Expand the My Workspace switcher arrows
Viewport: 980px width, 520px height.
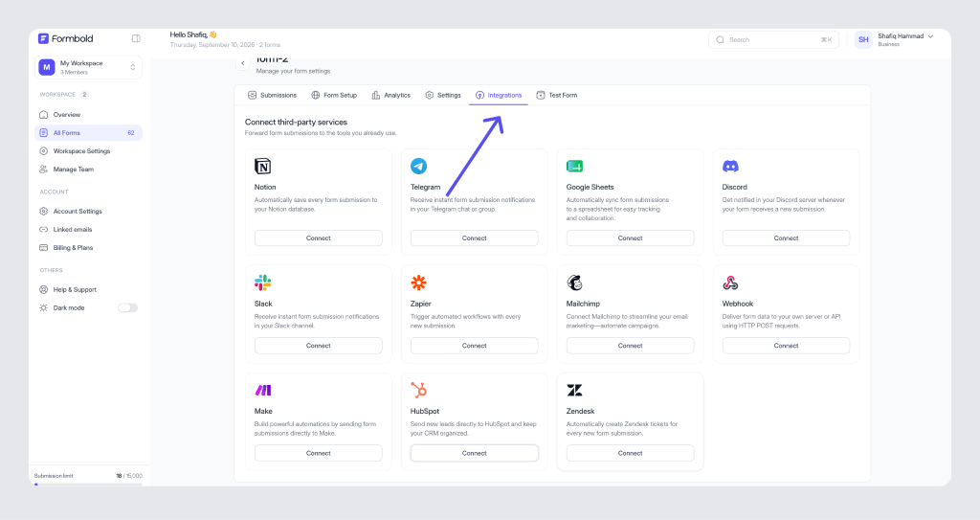[132, 67]
